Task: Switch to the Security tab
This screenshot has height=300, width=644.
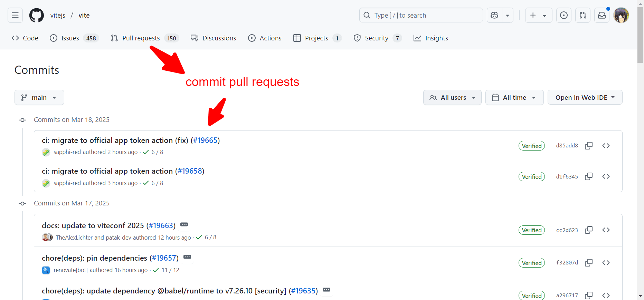Action: (378, 38)
